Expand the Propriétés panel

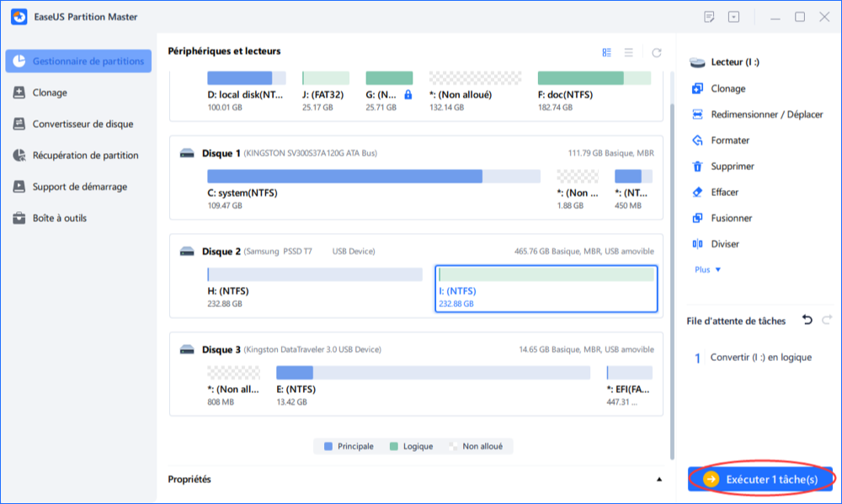tap(659, 480)
